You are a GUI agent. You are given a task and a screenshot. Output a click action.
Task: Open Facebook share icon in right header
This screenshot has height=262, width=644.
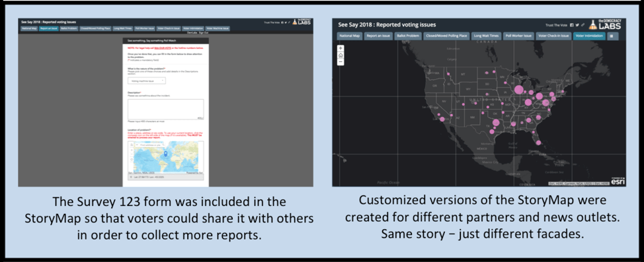[573, 25]
